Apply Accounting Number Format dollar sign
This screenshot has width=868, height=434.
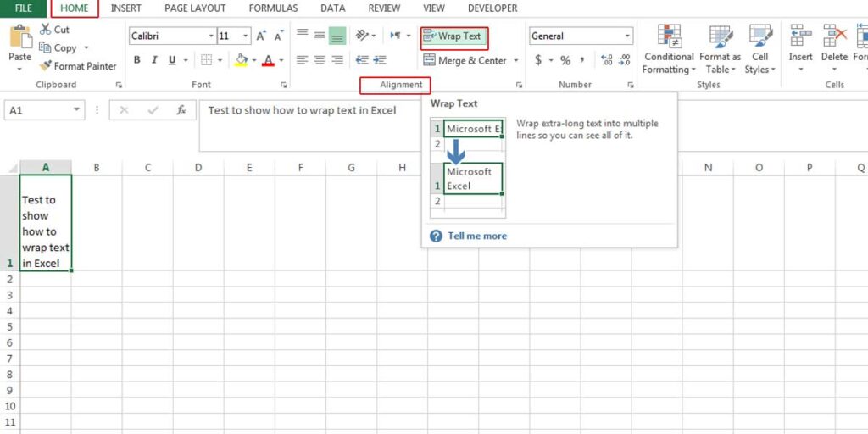click(538, 60)
